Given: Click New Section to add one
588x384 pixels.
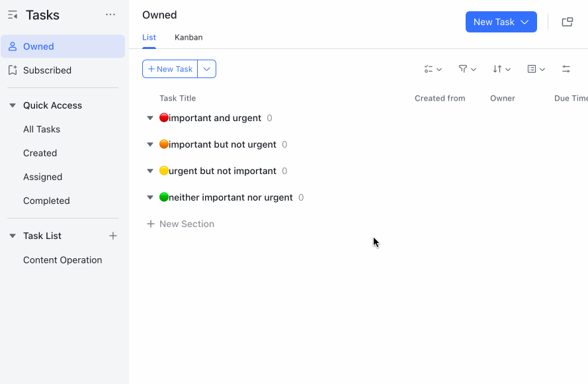Looking at the screenshot, I should click(x=181, y=224).
